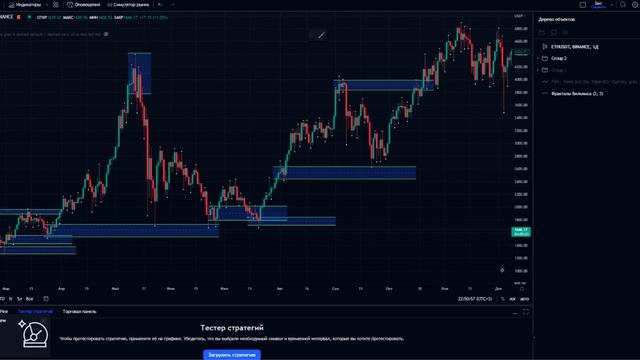The height and width of the screenshot is (360, 640).
Task: Switch to Торговая панель tab
Action: [x=80, y=311]
